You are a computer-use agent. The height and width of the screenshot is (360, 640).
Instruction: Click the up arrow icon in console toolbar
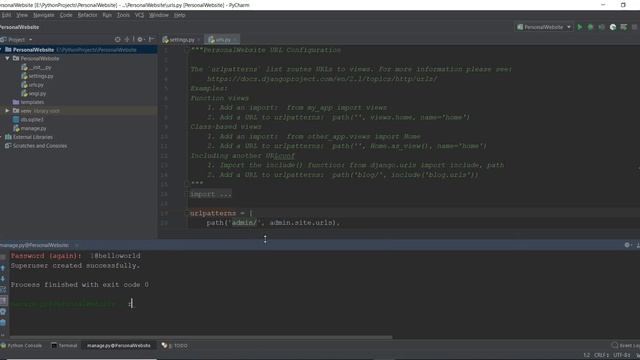(x=3, y=268)
